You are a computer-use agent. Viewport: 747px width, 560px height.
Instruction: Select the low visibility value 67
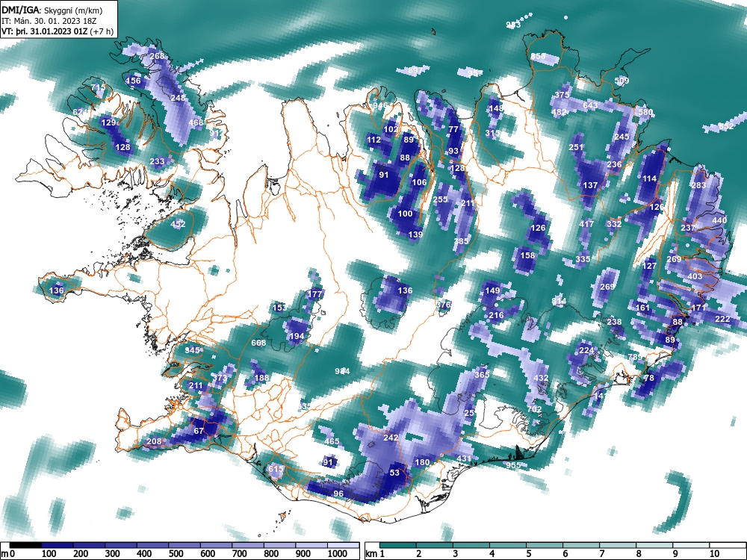click(x=199, y=431)
